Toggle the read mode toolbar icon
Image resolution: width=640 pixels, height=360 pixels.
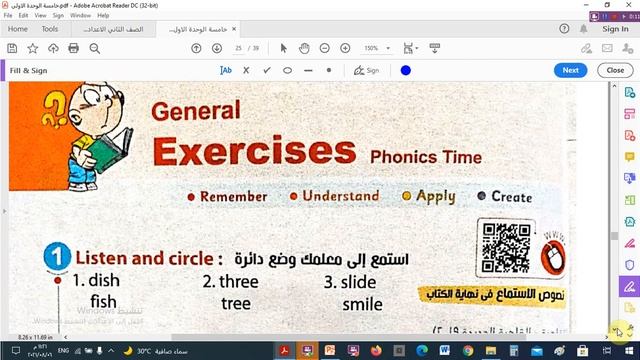point(435,48)
